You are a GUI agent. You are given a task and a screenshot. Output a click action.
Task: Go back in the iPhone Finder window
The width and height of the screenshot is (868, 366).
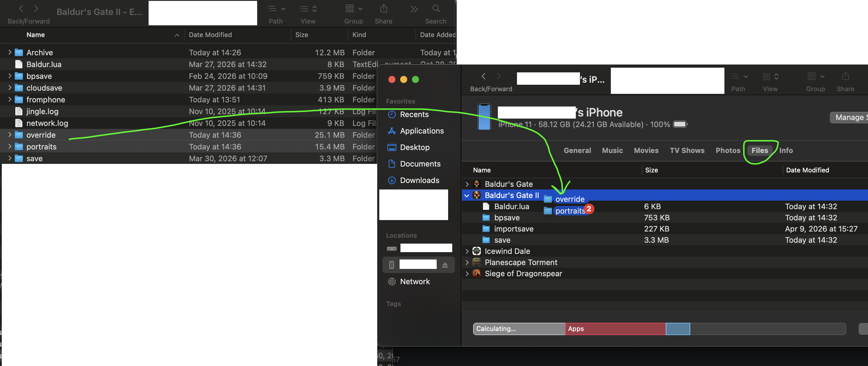[483, 76]
